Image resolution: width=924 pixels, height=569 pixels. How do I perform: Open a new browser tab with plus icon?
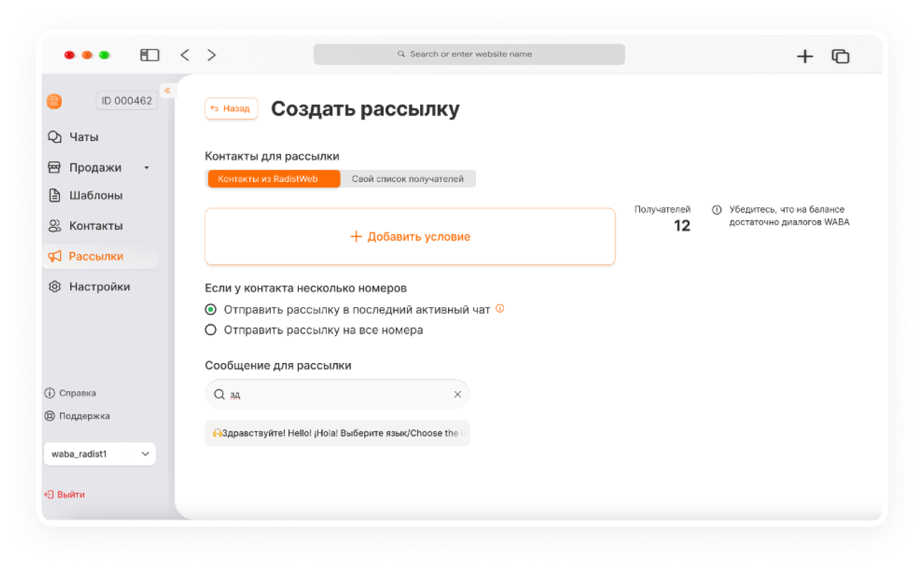click(x=804, y=56)
